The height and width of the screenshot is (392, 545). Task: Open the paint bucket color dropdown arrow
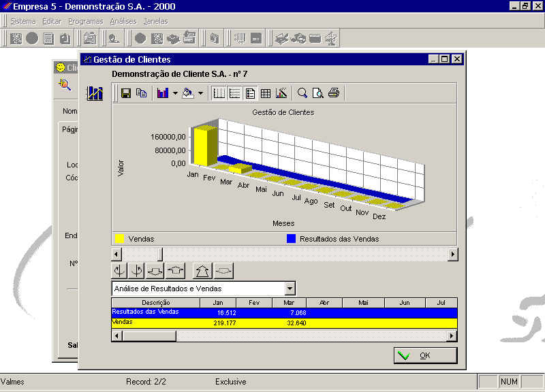(200, 93)
